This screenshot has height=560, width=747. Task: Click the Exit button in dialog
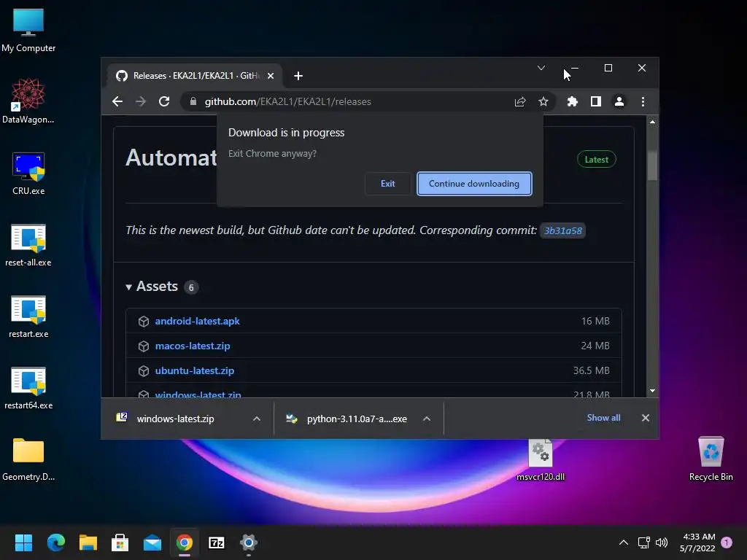pos(388,184)
